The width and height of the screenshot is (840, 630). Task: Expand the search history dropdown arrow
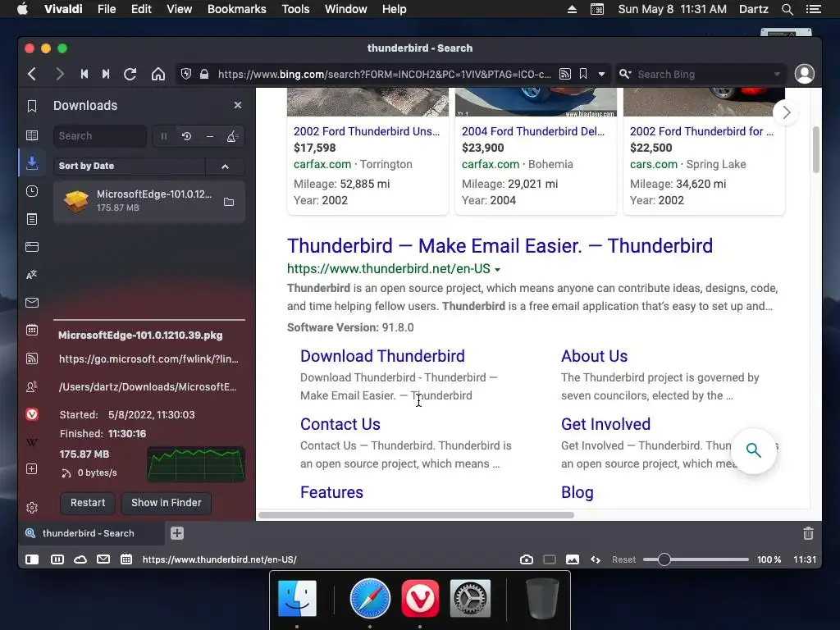pos(777,75)
